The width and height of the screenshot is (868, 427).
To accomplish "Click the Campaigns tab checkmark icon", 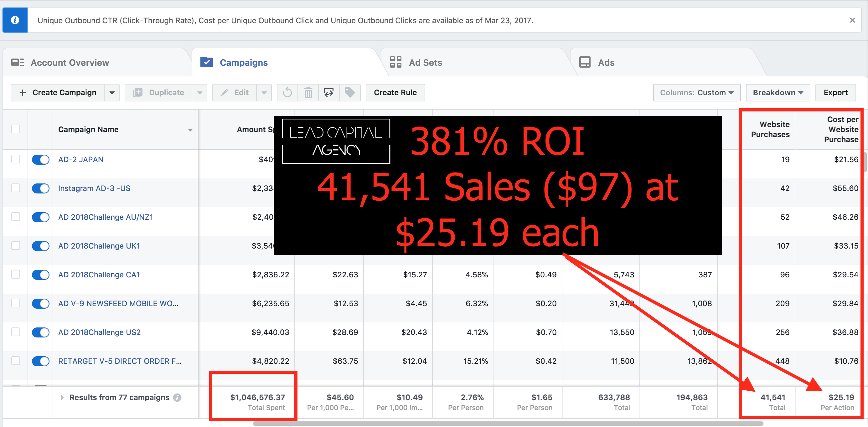I will point(207,62).
